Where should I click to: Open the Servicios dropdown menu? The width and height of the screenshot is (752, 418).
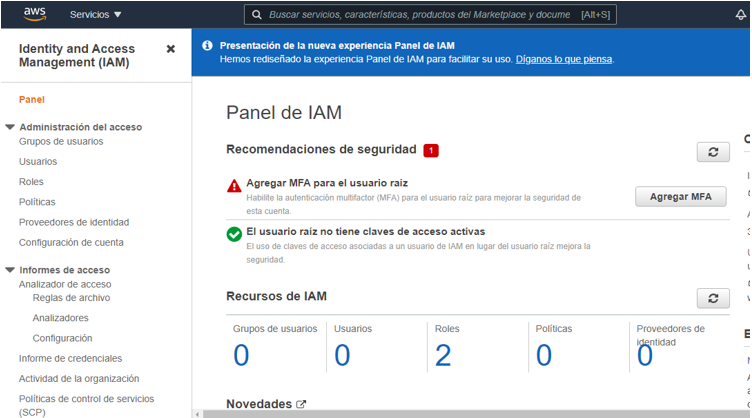[95, 15]
